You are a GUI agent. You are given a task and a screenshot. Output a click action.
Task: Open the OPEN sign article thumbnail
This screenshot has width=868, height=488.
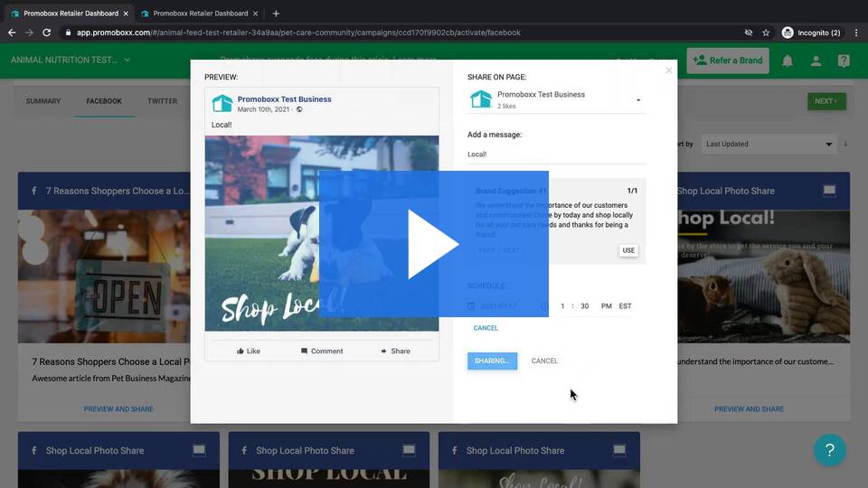[x=104, y=277]
